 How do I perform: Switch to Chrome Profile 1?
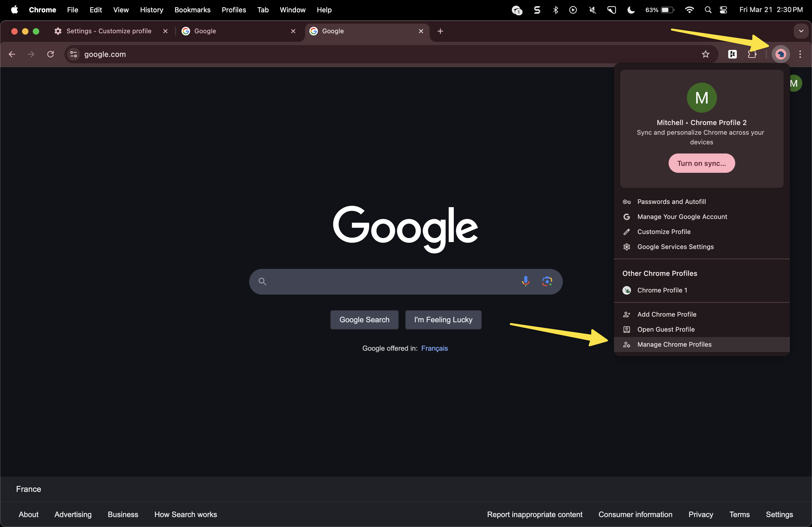(701, 290)
